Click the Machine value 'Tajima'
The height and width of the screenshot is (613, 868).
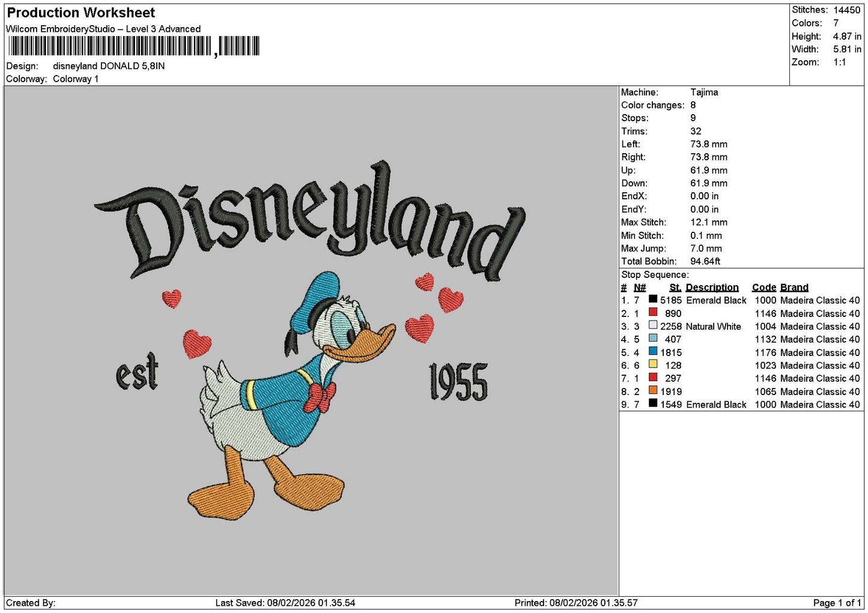[x=704, y=92]
